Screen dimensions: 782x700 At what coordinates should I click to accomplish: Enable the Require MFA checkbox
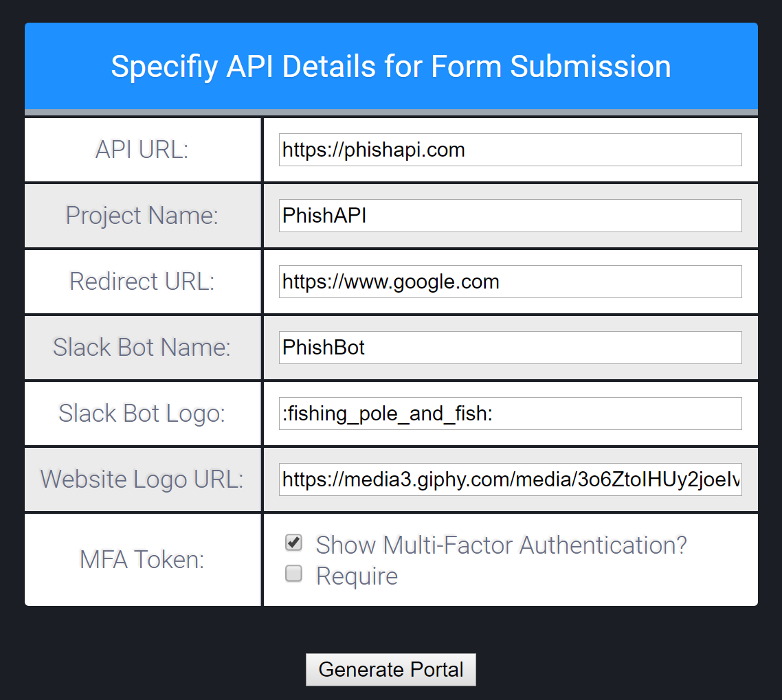coord(294,574)
